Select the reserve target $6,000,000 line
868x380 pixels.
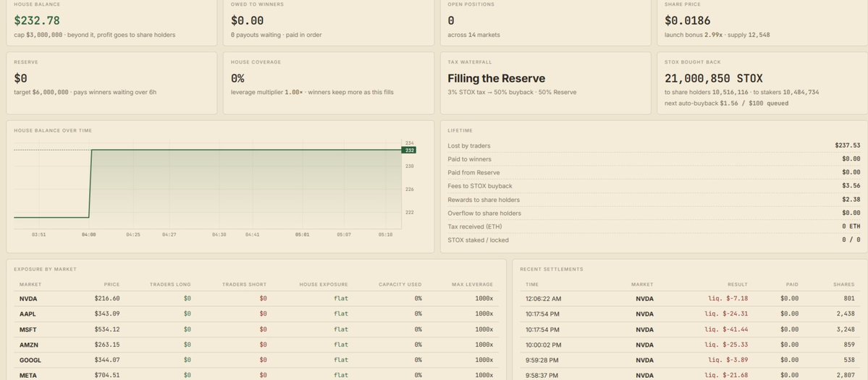click(x=85, y=93)
